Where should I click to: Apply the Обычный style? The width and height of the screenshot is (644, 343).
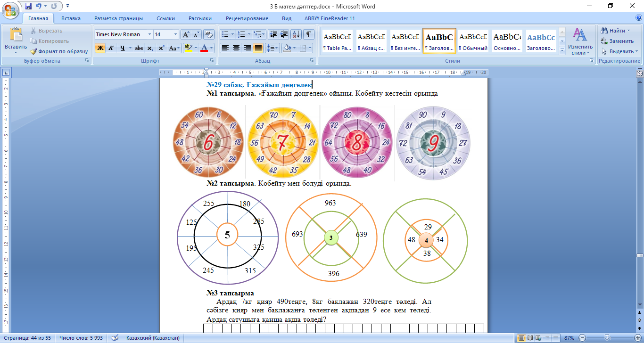tap(473, 41)
